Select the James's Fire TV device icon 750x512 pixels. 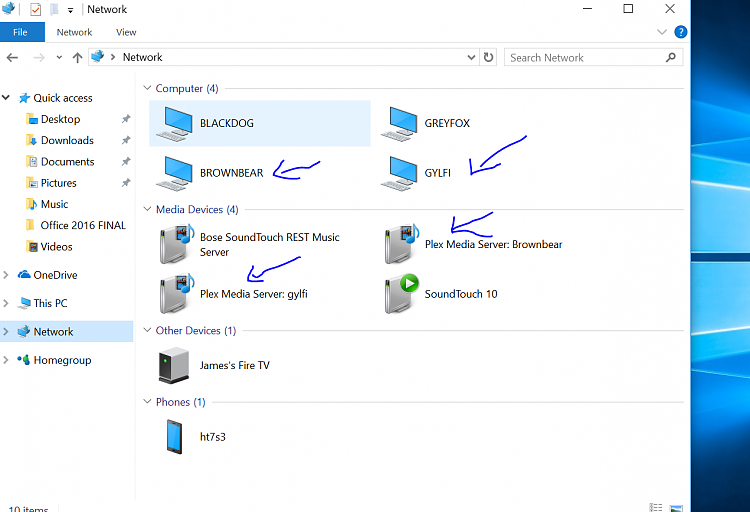(x=174, y=365)
